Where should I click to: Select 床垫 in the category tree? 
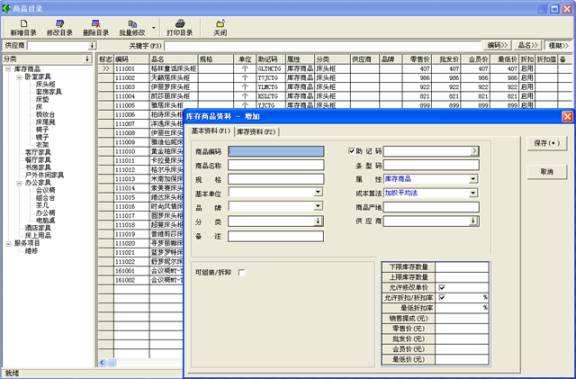tap(42, 99)
